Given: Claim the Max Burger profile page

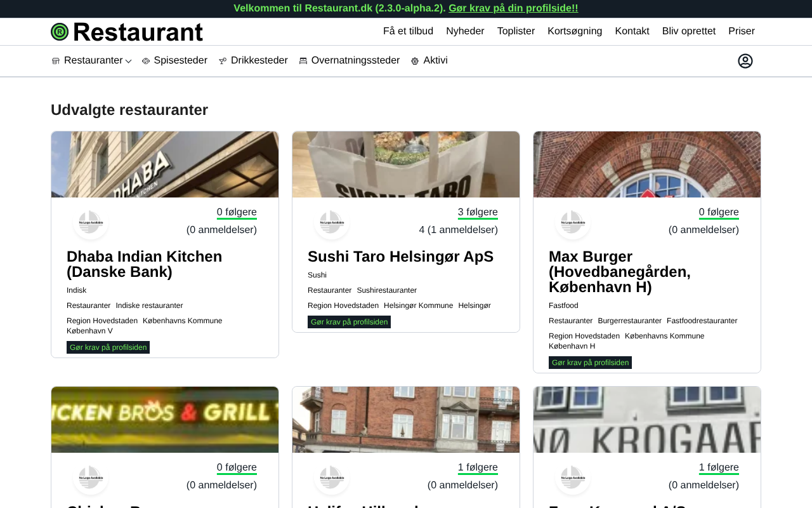Looking at the screenshot, I should 590,363.
